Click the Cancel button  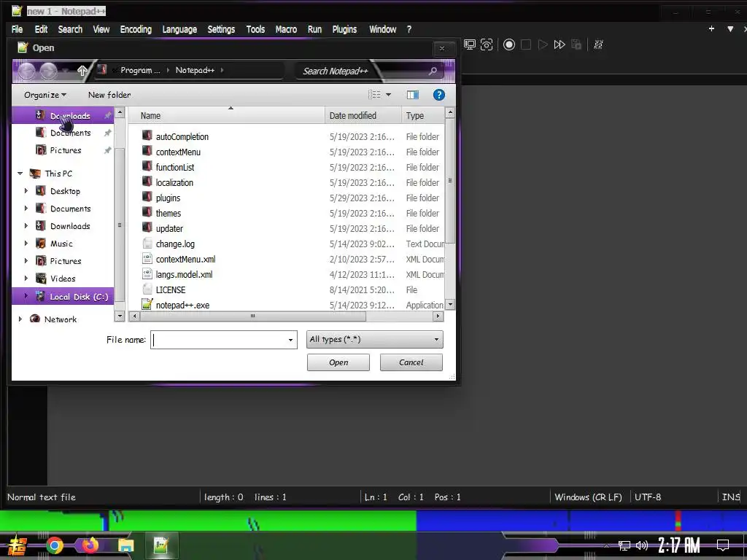pyautogui.click(x=411, y=362)
